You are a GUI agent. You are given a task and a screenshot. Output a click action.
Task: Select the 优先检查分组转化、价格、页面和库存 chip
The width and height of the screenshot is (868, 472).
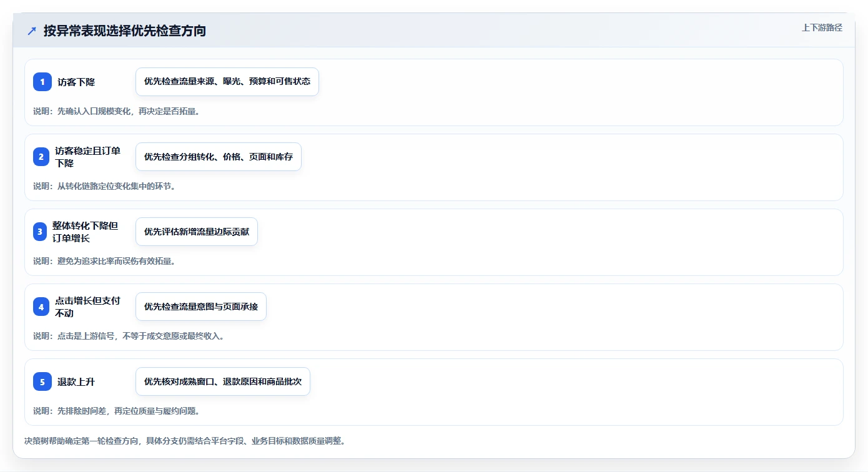(x=219, y=157)
